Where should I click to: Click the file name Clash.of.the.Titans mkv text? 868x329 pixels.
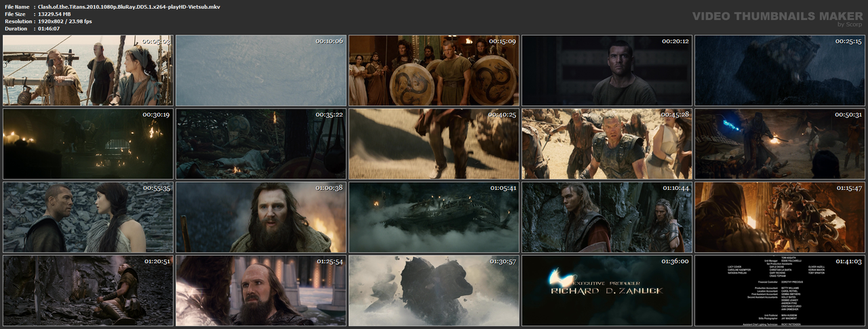(x=129, y=6)
